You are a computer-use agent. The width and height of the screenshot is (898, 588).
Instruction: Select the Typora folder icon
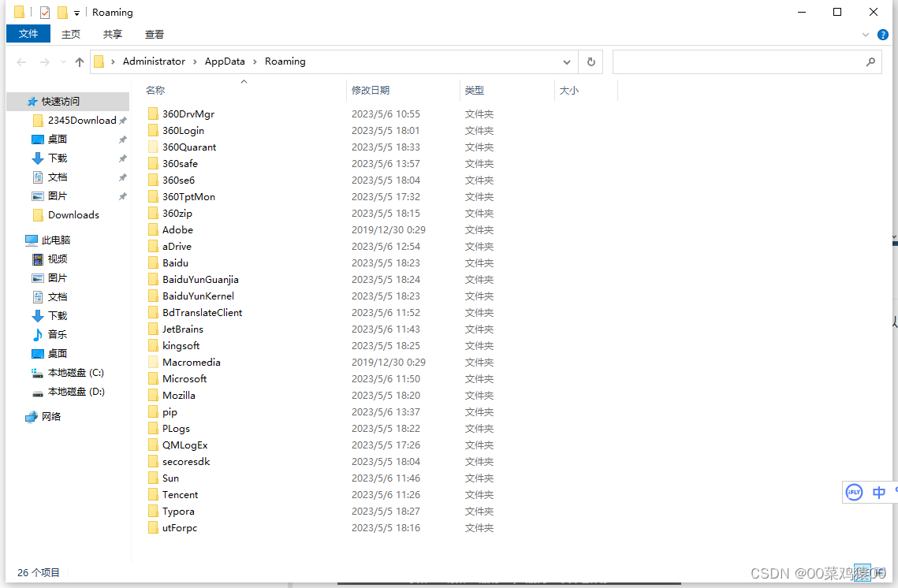153,512
